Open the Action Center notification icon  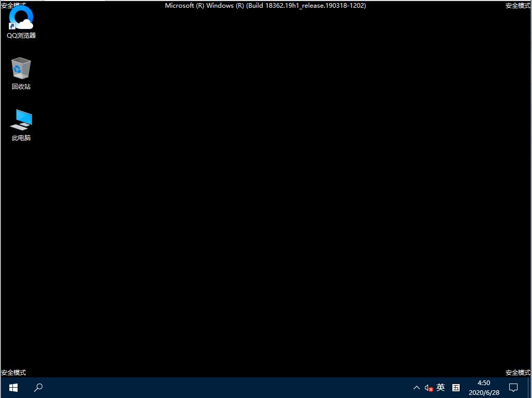(x=513, y=387)
